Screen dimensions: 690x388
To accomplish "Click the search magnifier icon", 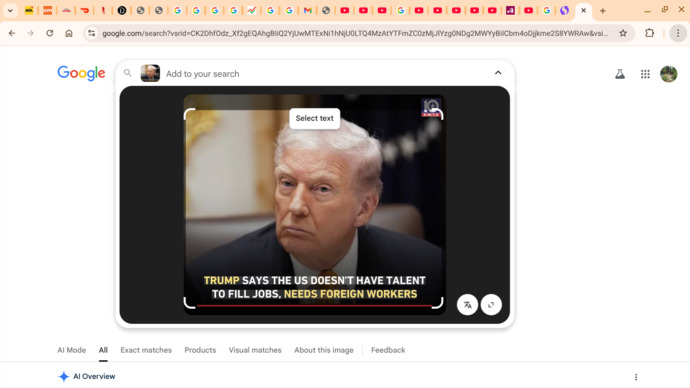I will [x=128, y=73].
